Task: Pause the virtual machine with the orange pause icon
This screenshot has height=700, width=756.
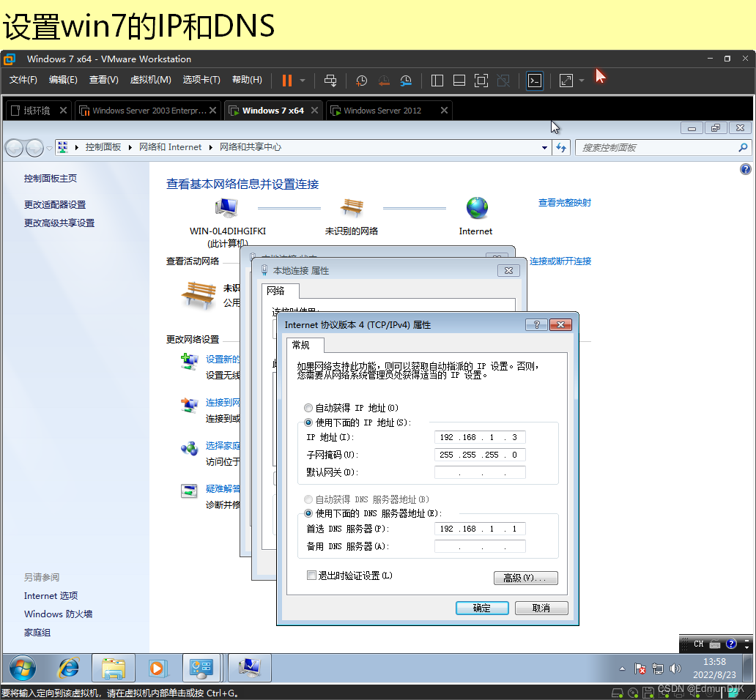Action: [x=287, y=81]
